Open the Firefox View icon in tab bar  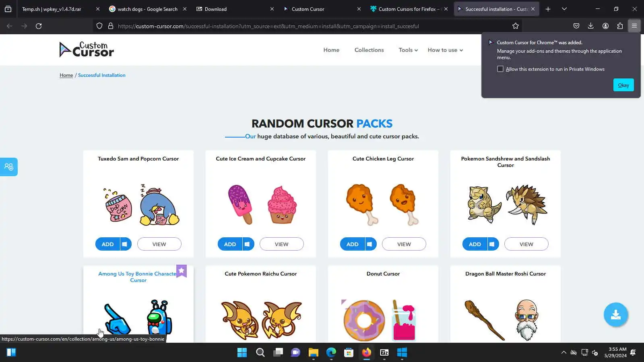coord(8,9)
